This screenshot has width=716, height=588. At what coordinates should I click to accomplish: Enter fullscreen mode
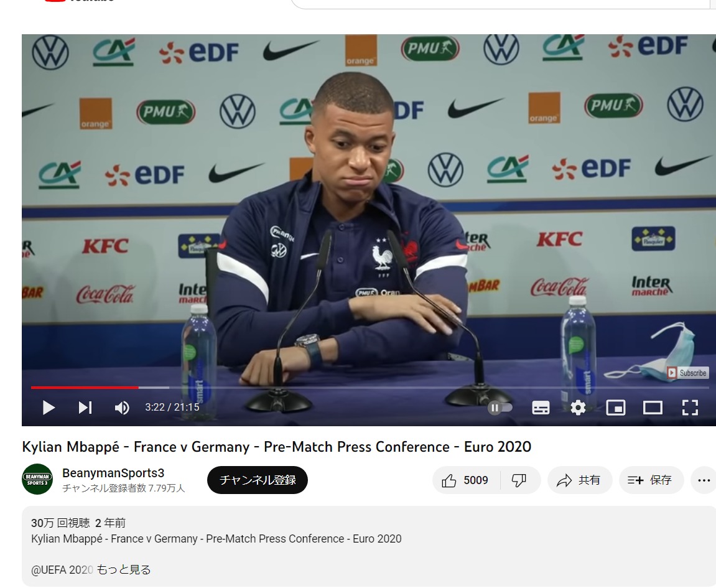click(x=690, y=408)
